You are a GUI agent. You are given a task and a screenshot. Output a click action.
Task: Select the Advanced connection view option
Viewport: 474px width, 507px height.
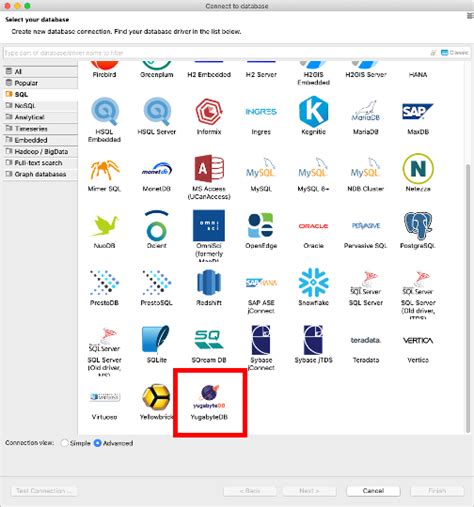click(114, 443)
